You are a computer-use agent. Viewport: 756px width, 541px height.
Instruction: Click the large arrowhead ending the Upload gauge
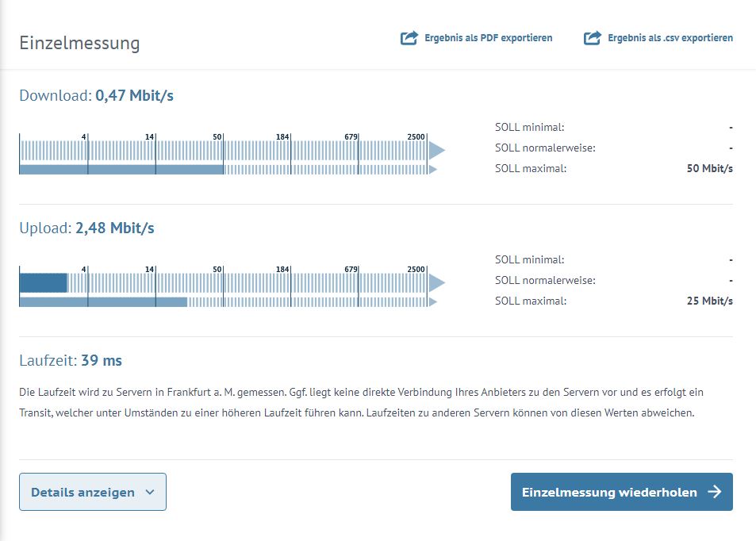(436, 282)
